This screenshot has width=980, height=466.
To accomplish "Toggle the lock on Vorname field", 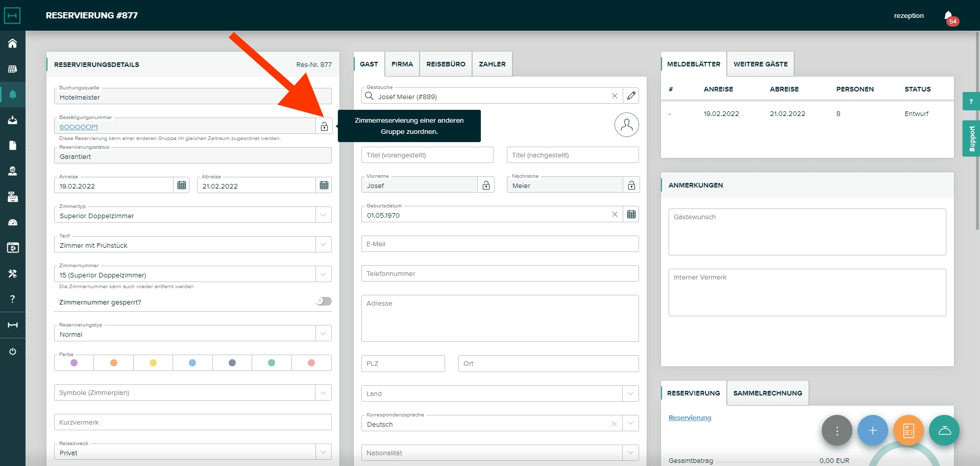I will tap(486, 185).
